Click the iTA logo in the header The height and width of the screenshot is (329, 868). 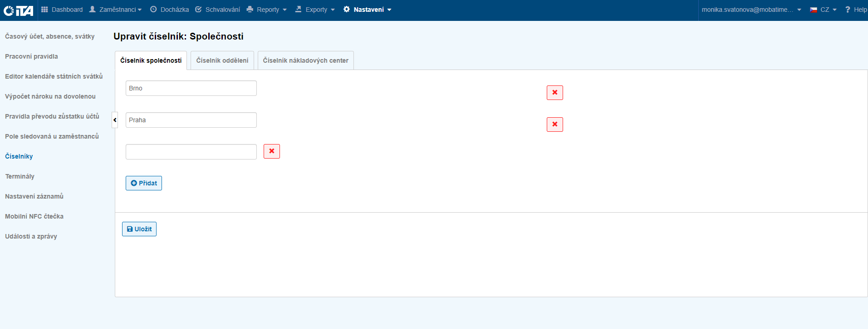point(18,10)
